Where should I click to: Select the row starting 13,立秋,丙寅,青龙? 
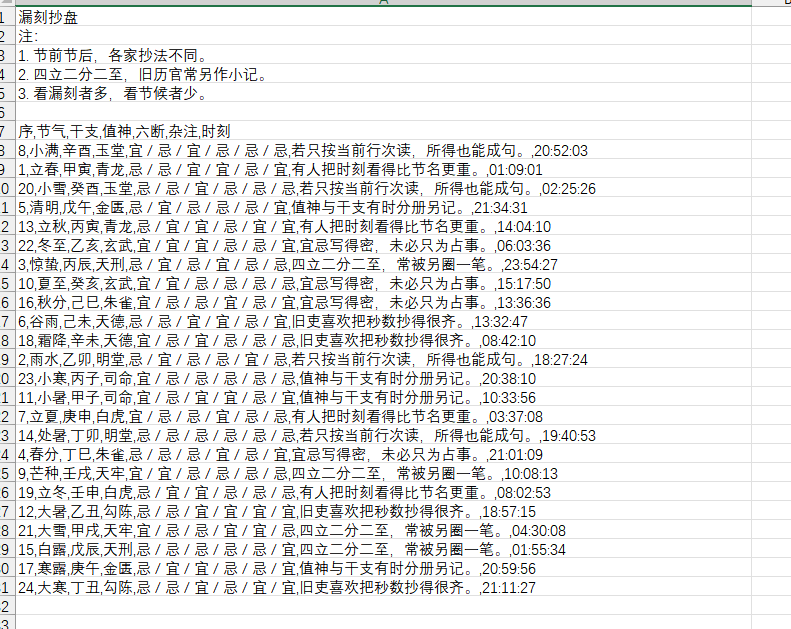383,226
